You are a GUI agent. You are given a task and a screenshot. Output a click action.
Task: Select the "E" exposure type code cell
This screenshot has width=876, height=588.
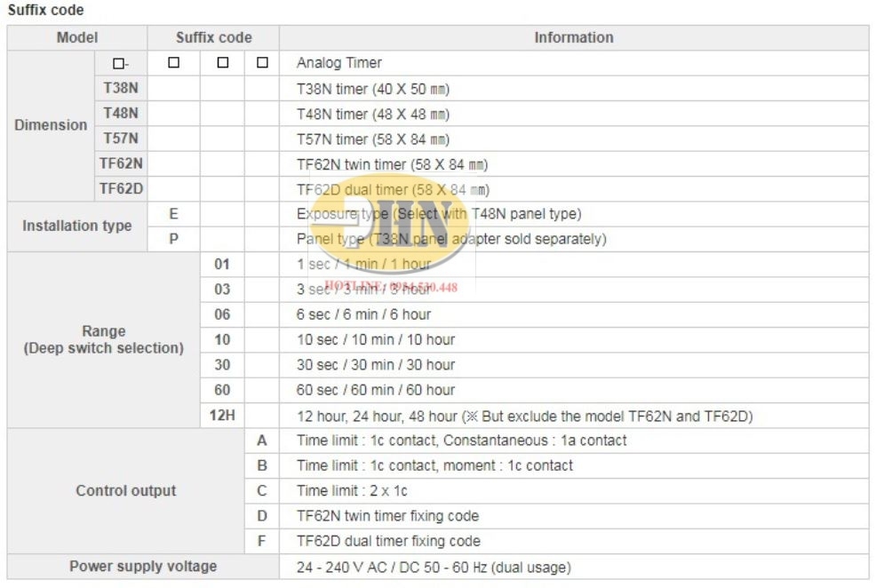pos(174,213)
